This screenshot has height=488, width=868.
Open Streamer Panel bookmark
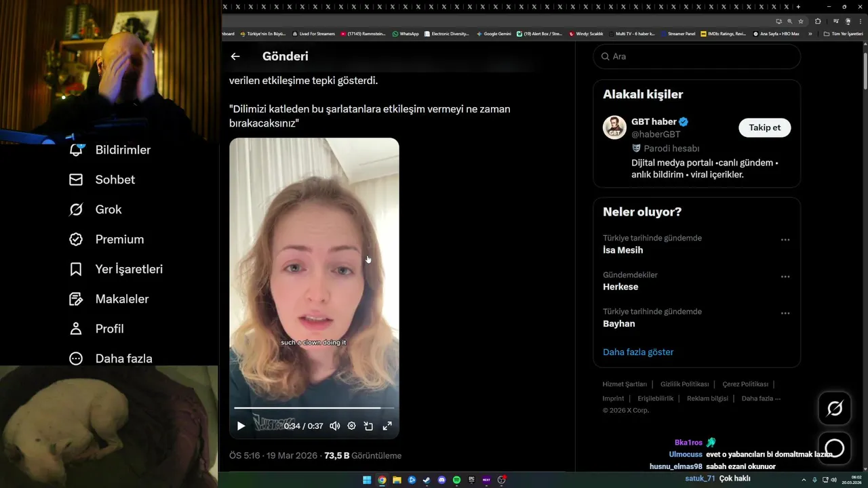(x=678, y=33)
